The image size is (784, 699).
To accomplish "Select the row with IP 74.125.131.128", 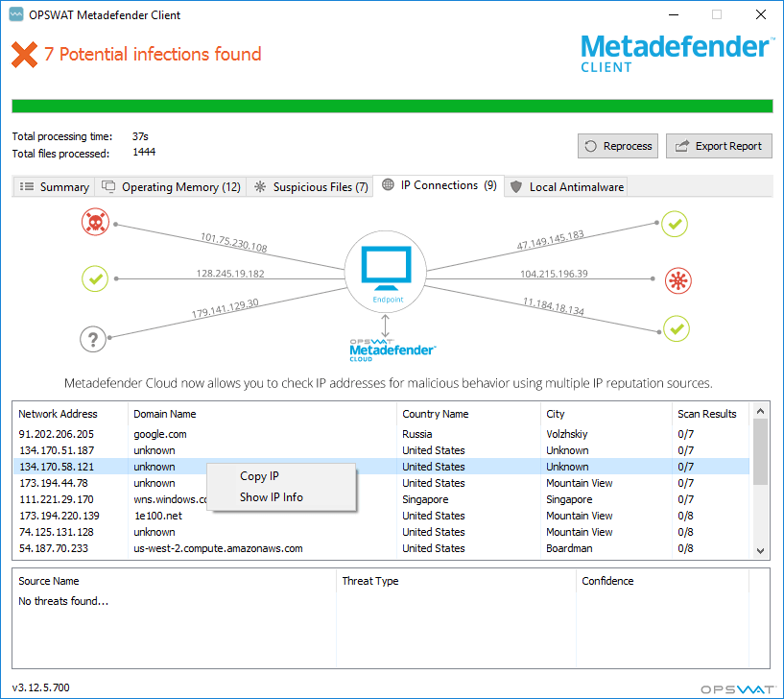I will point(381,532).
